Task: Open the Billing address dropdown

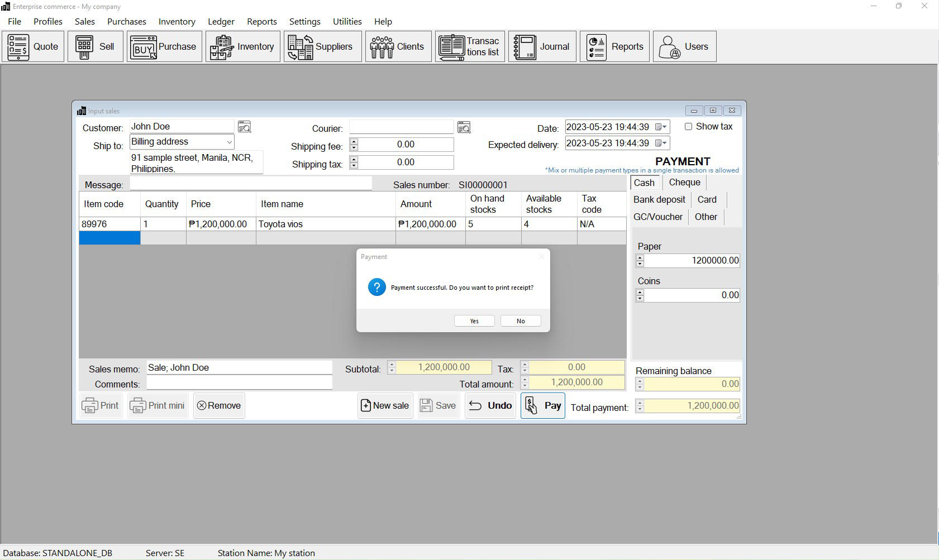Action: pos(228,141)
